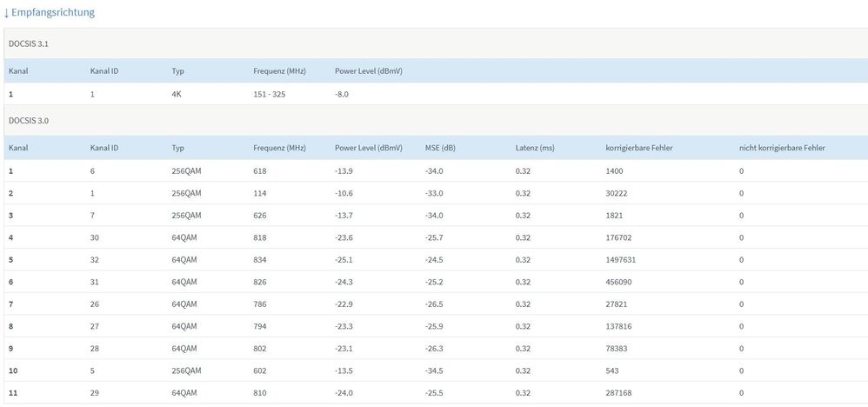Viewport: 868px width, 407px height.
Task: Select Kanal ID 29 cell
Action: (x=94, y=392)
